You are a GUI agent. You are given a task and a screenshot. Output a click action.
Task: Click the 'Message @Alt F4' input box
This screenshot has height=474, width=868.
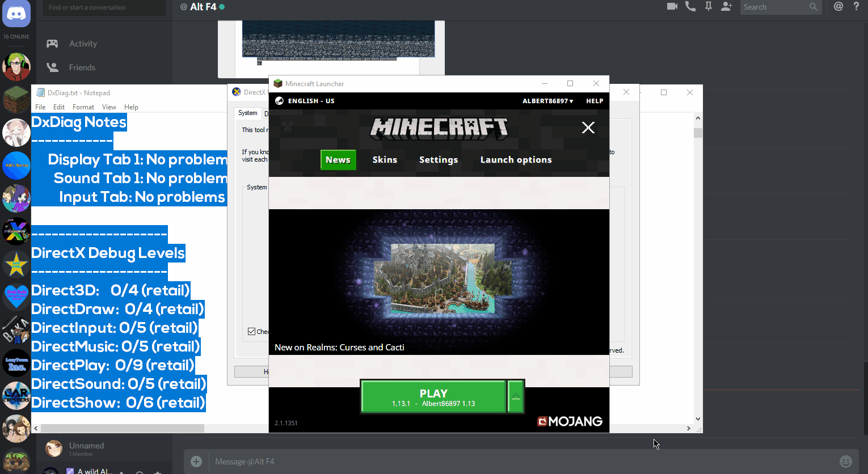(x=522, y=462)
